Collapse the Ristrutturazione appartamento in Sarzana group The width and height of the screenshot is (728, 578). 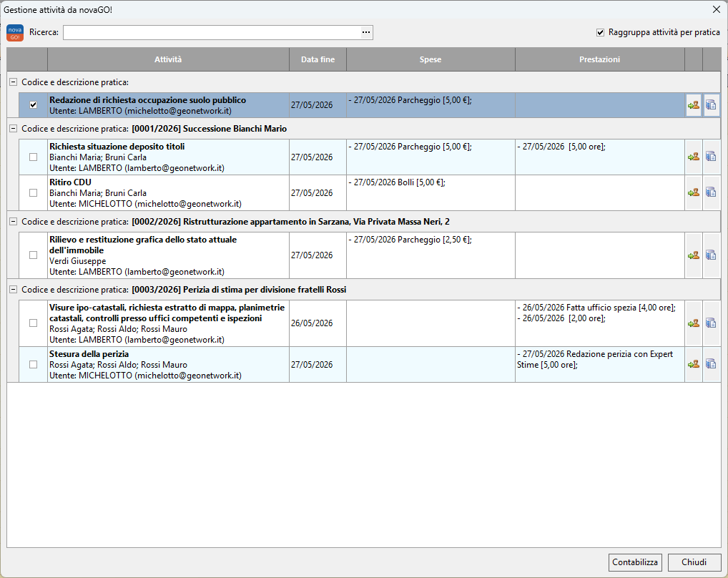coord(13,222)
